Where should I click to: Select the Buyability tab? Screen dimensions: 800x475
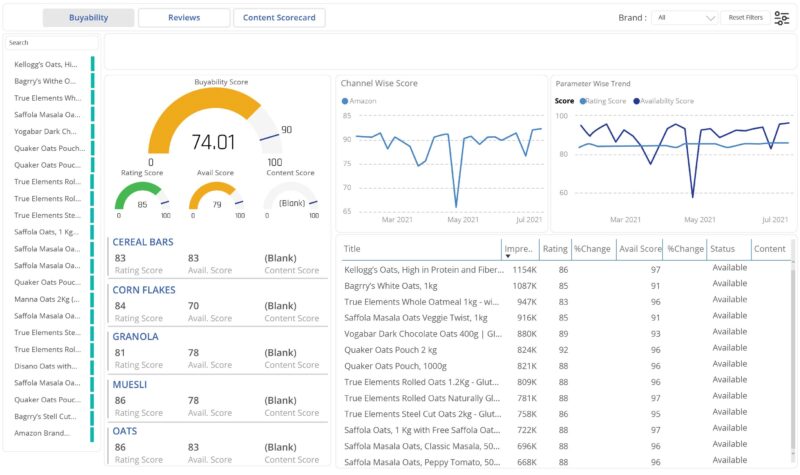click(89, 18)
